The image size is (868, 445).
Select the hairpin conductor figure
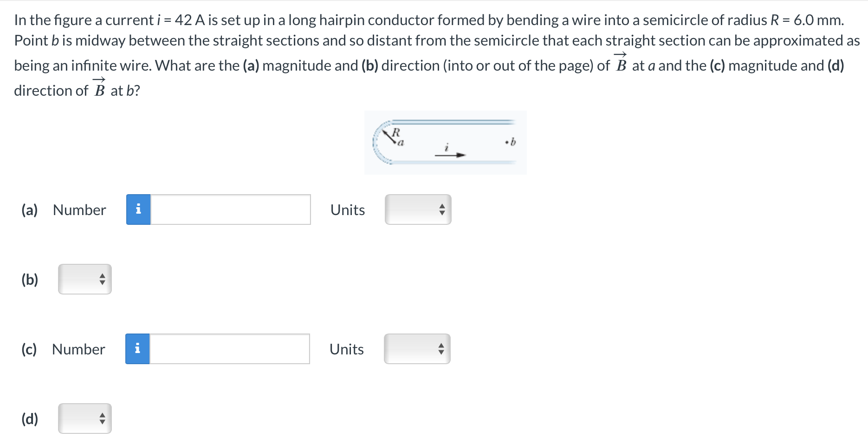click(x=445, y=142)
